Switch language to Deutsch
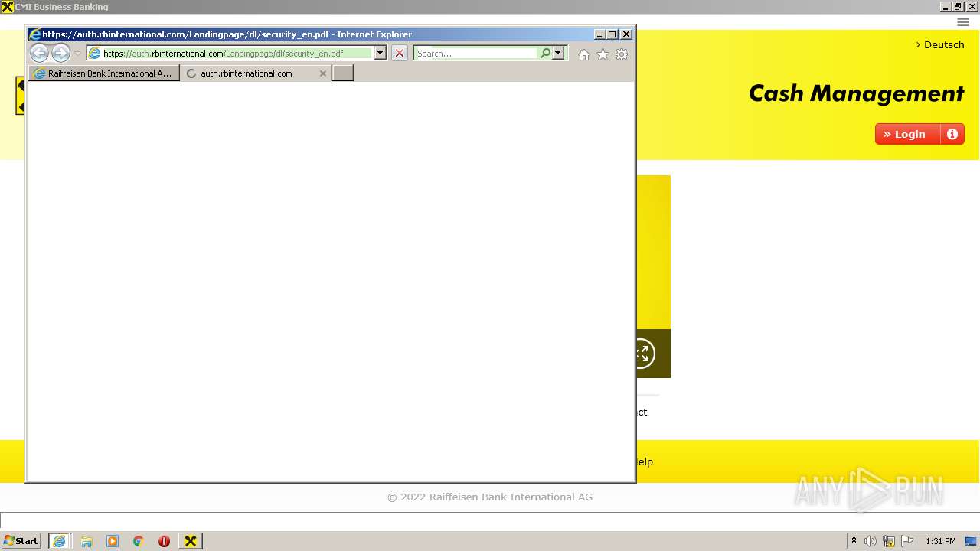 (x=940, y=44)
